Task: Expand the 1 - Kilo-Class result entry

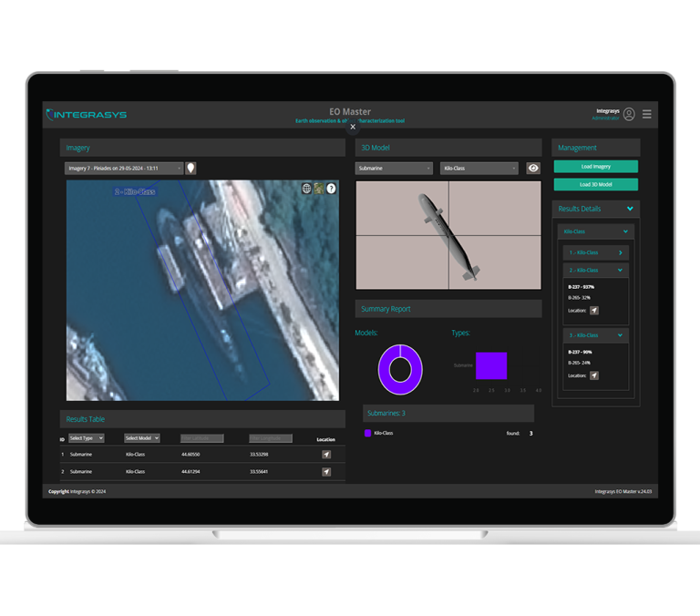Action: 620,252
